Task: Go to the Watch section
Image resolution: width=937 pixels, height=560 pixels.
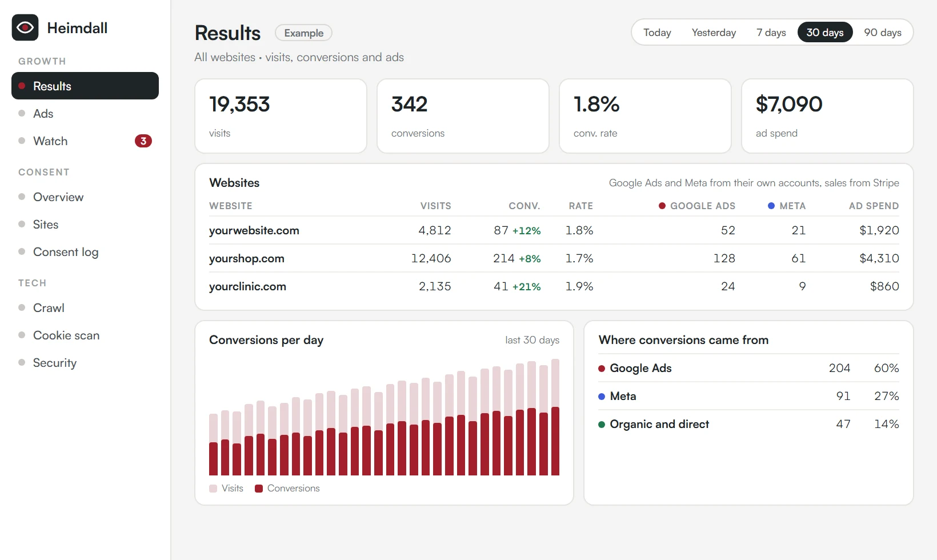Action: point(85,141)
